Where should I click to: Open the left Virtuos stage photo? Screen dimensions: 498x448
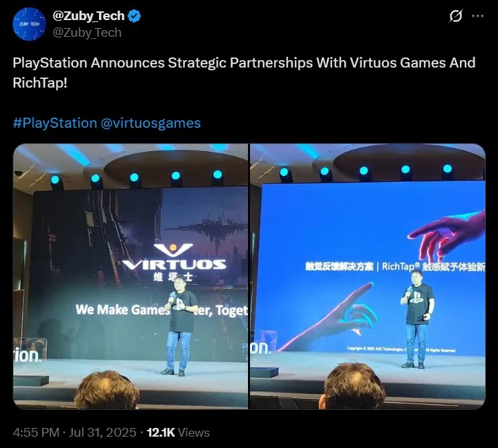(130, 276)
